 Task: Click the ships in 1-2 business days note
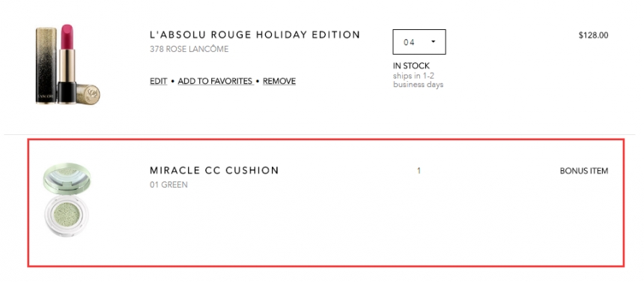point(418,80)
